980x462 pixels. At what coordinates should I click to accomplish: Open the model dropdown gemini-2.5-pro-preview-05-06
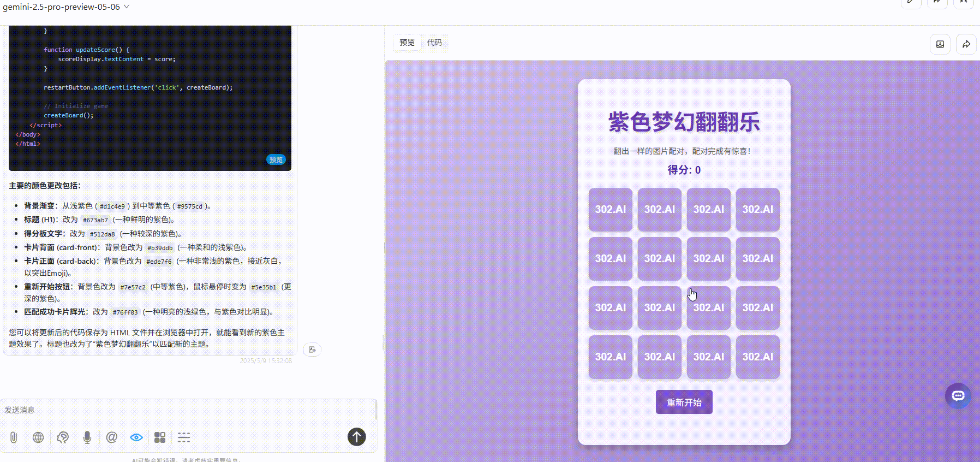[65, 7]
